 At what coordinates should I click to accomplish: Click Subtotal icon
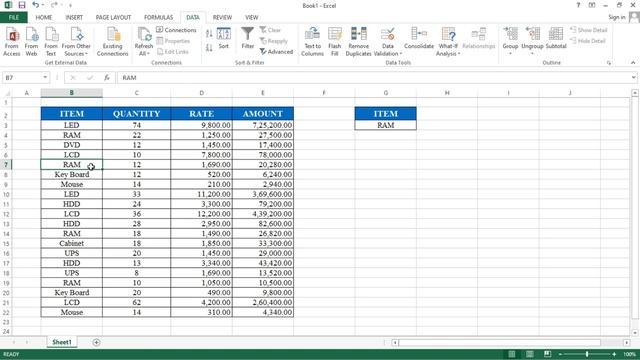(x=556, y=38)
